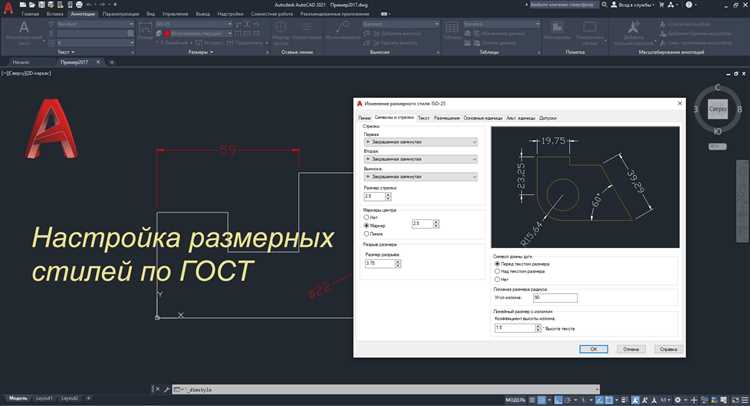Switch to the Начало file tab
The width and height of the screenshot is (750, 406).
(21, 62)
